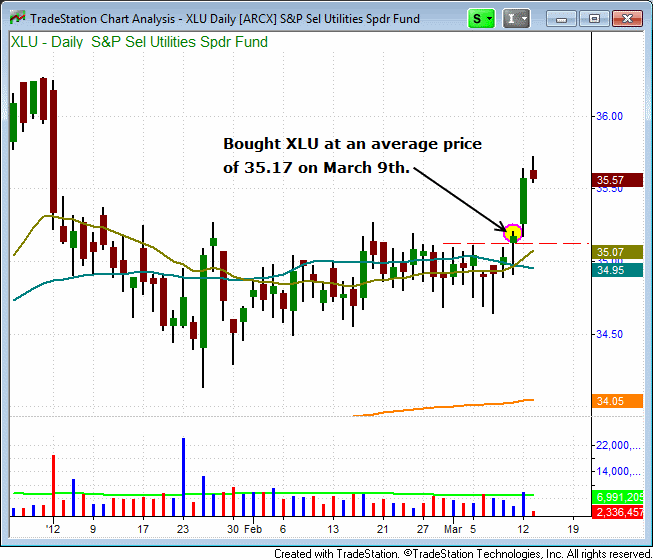Click the 6,991,205 volume average label
This screenshot has height=560, width=653.
pyautogui.click(x=617, y=497)
